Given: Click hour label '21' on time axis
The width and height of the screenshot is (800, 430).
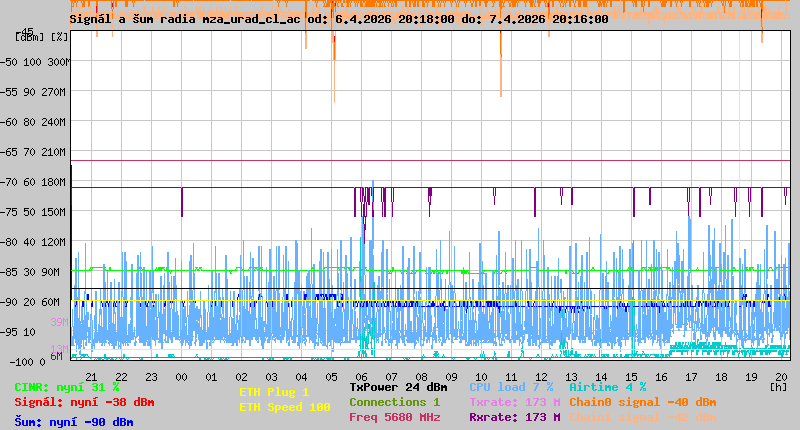Looking at the screenshot, I should (91, 377).
